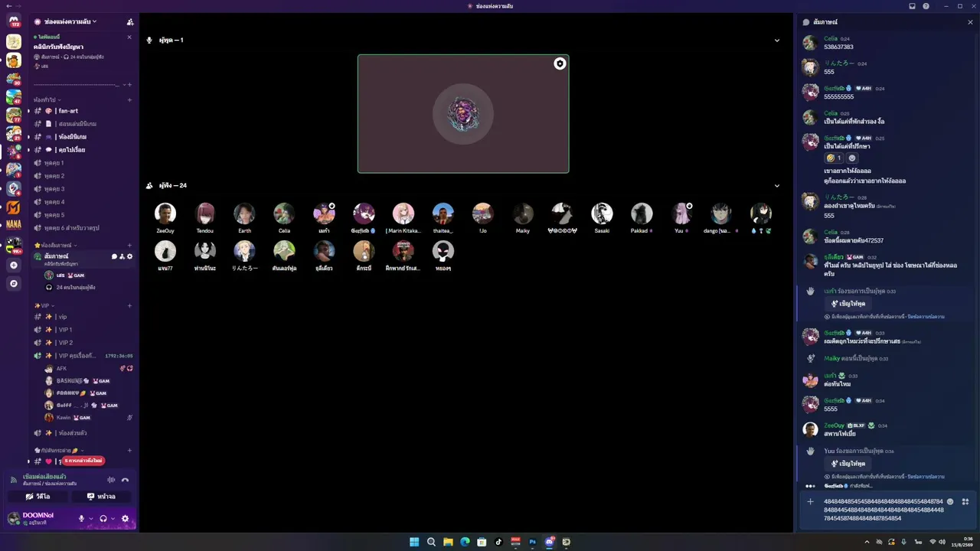The height and width of the screenshot is (551, 980).
Task: Close the สัมภาษณ์ chat panel
Action: tap(970, 22)
